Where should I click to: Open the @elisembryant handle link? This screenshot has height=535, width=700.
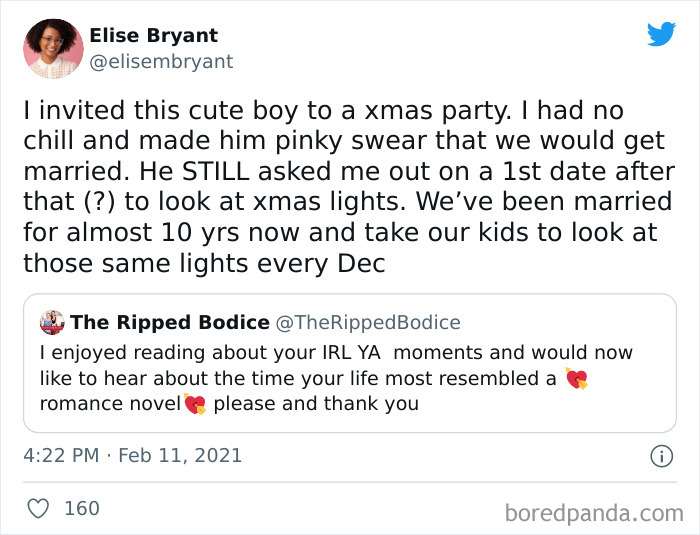coord(161,61)
